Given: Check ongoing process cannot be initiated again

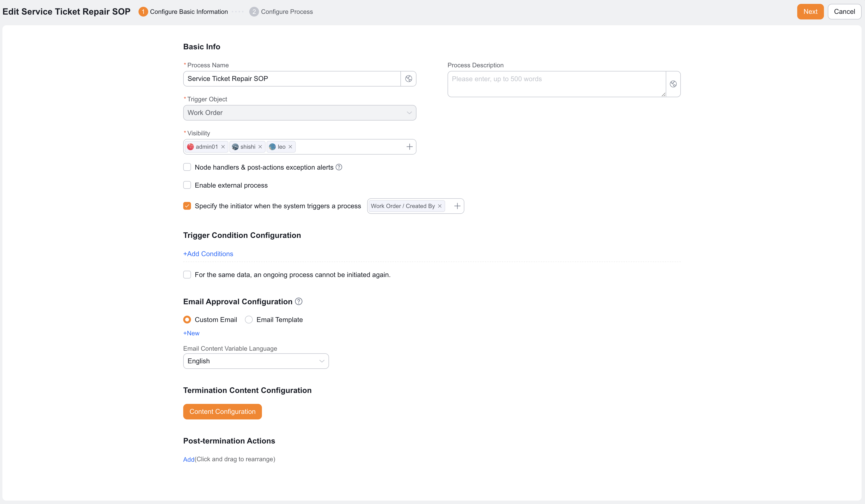Looking at the screenshot, I should [187, 275].
